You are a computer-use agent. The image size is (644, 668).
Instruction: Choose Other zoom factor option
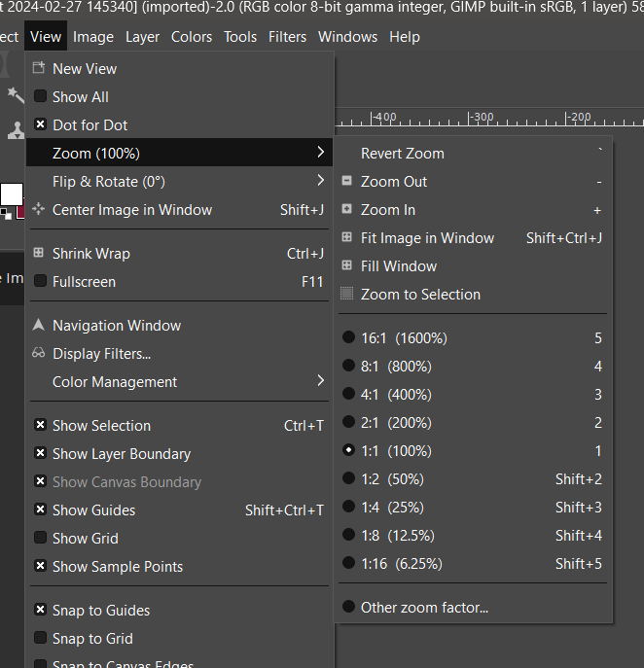tap(424, 608)
